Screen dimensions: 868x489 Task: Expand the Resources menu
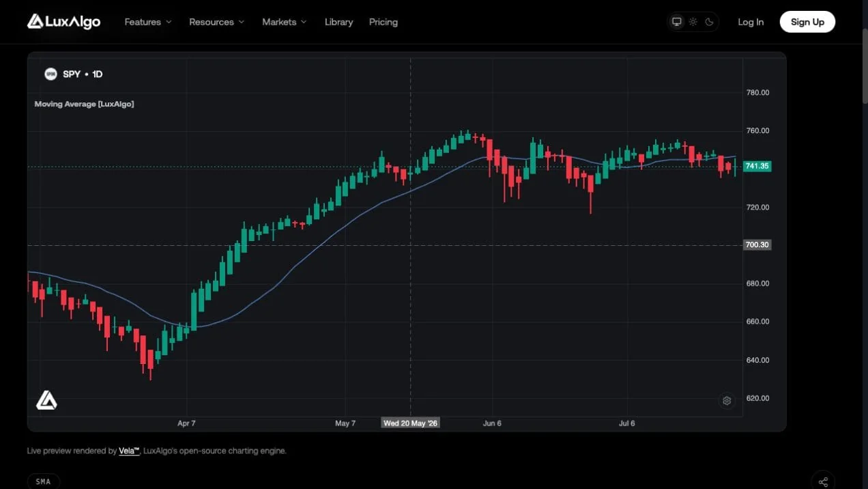point(216,22)
